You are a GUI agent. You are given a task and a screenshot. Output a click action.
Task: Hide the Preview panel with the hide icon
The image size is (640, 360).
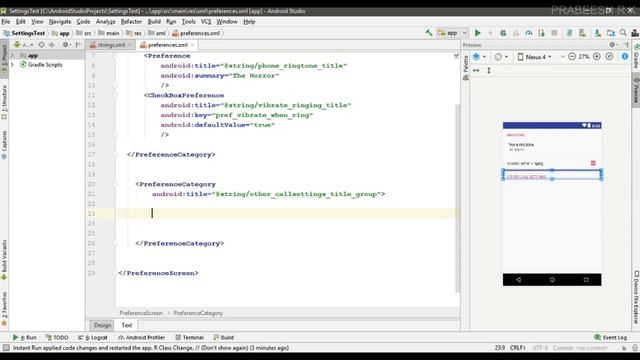(626, 44)
